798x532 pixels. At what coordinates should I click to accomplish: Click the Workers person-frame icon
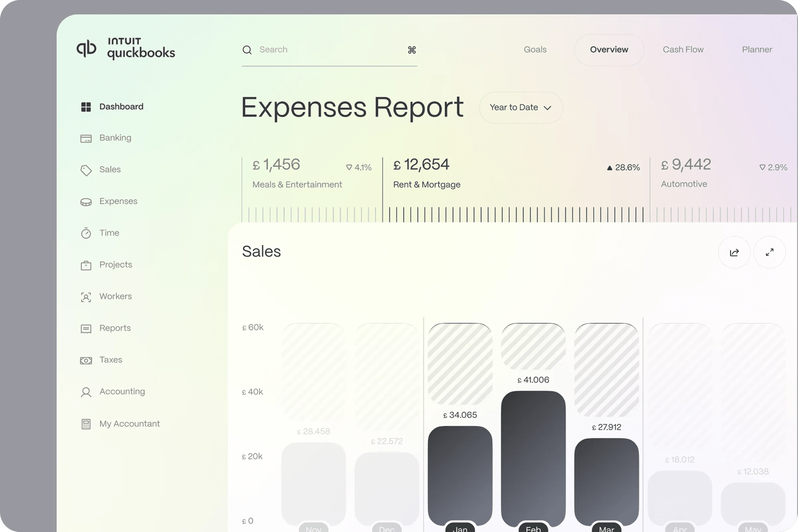86,297
